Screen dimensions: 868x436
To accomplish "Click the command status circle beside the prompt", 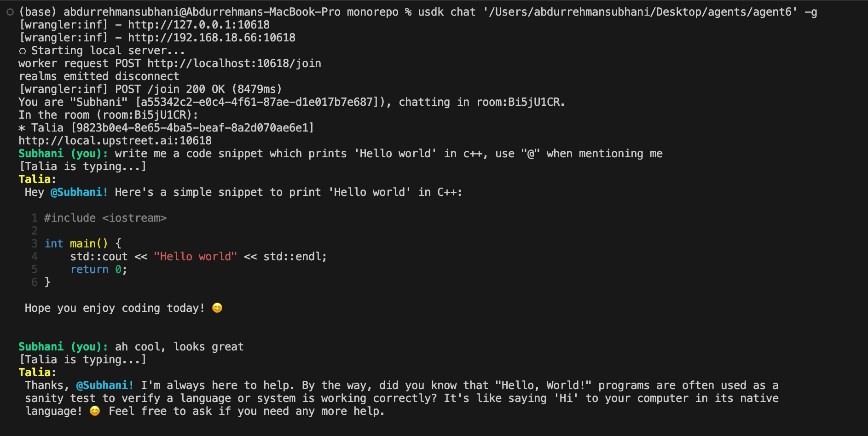I will point(10,12).
